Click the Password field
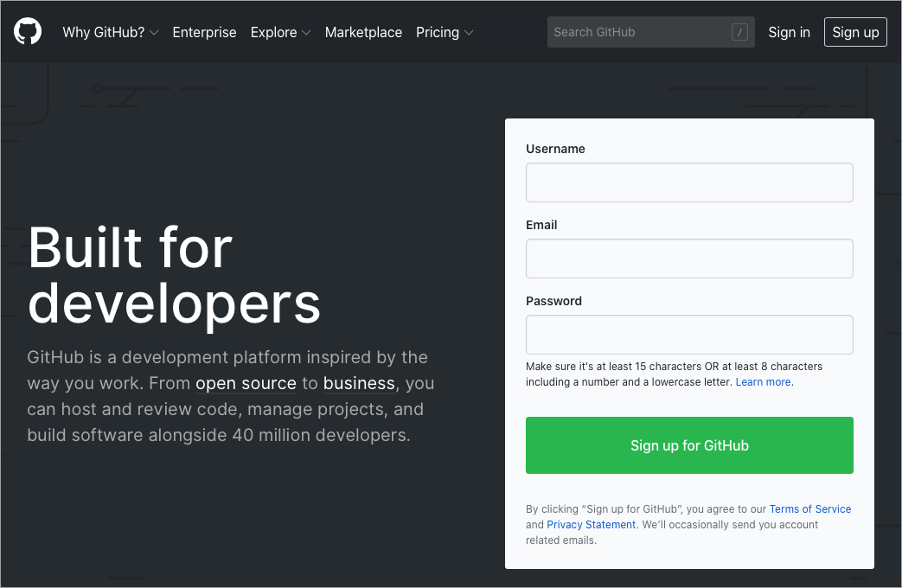The width and height of the screenshot is (902, 588). pyautogui.click(x=689, y=335)
